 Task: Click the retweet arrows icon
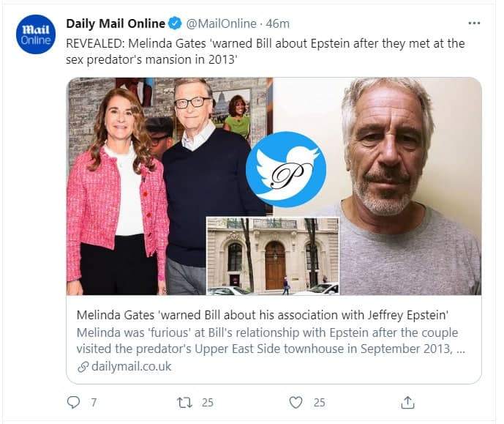coord(185,403)
